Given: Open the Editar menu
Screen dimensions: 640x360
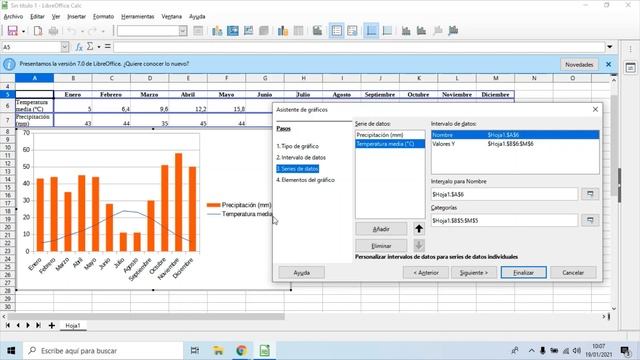Looking at the screenshot, I should 37,16.
